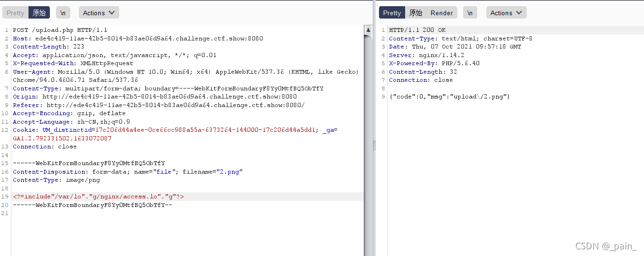
Task: Toggle request \n non-printable characters button
Action: pyautogui.click(x=63, y=13)
